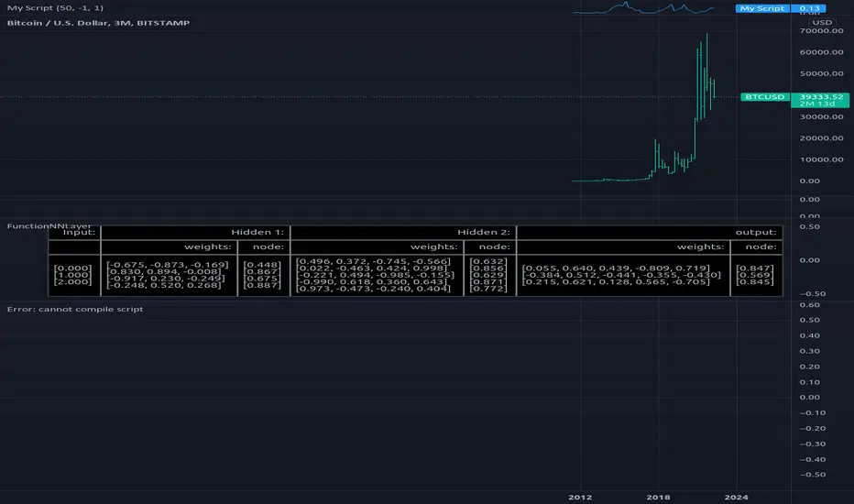
Task: Click the 2018 label on time axis
Action: [658, 496]
